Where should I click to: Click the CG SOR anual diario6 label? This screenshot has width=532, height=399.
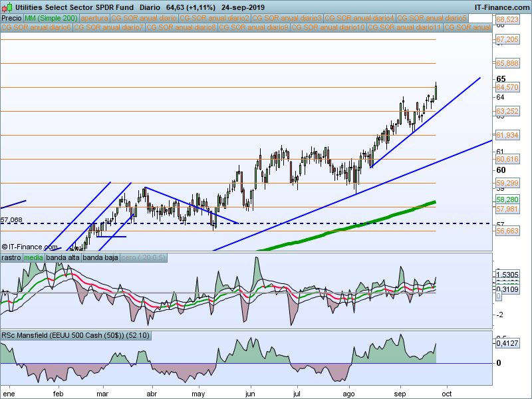tap(37, 27)
